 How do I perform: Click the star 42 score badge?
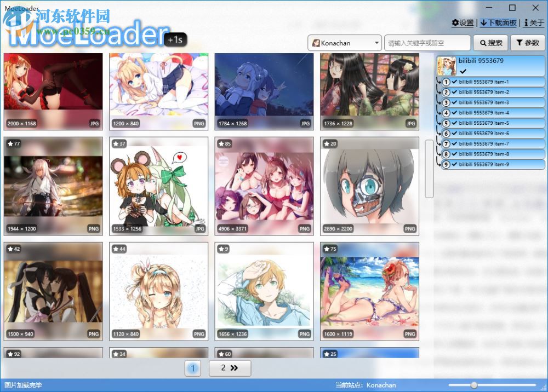pyautogui.click(x=14, y=249)
